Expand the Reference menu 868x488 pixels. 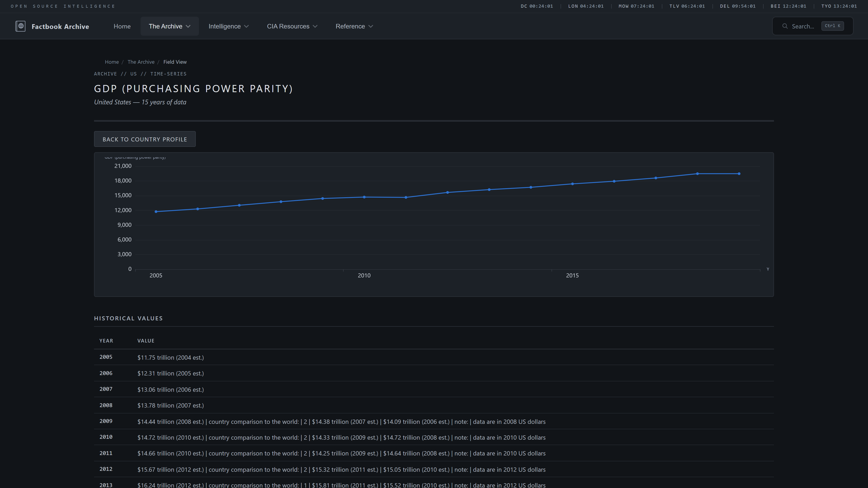[354, 26]
